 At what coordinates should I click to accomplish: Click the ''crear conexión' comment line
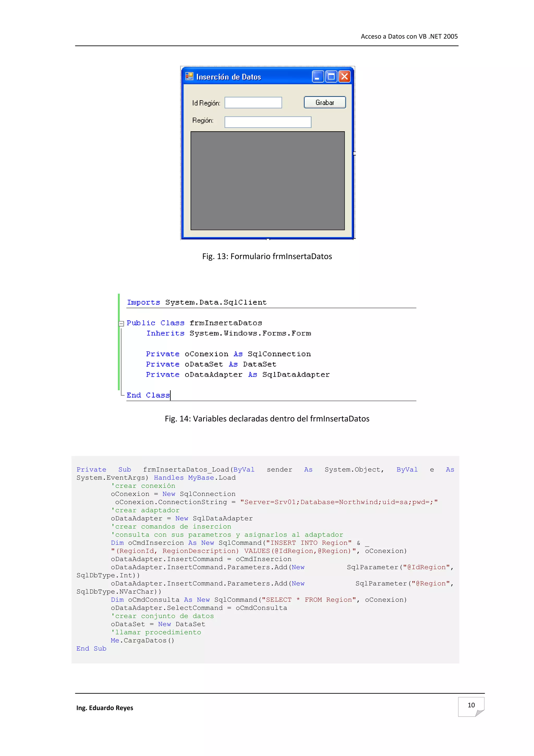[143, 486]
